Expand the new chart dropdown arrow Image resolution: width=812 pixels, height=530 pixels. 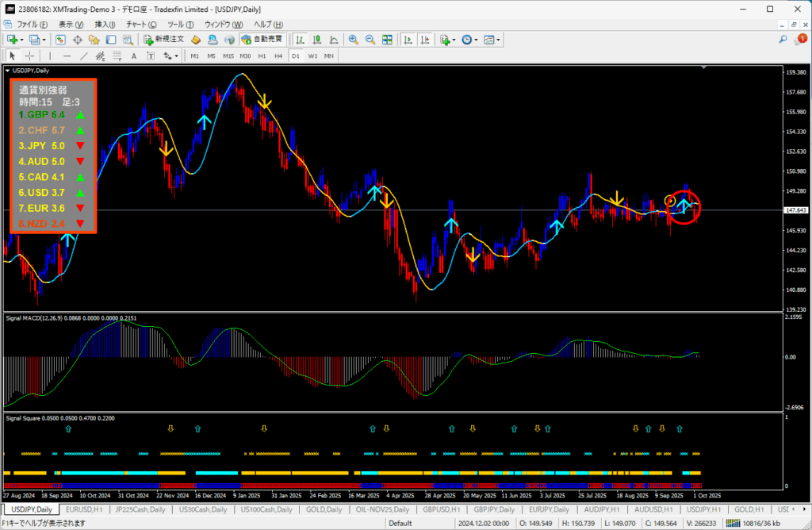21,39
